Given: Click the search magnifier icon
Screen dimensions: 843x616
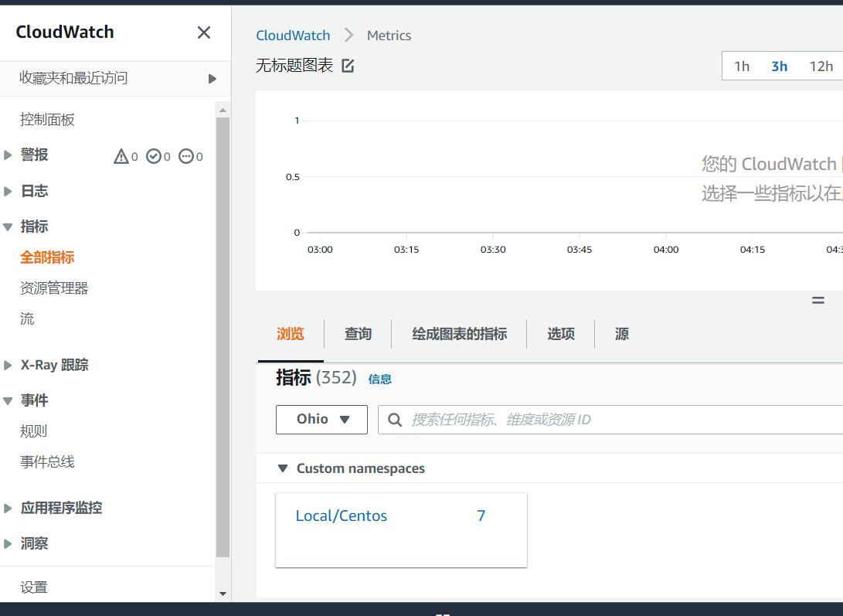Looking at the screenshot, I should click(x=395, y=420).
